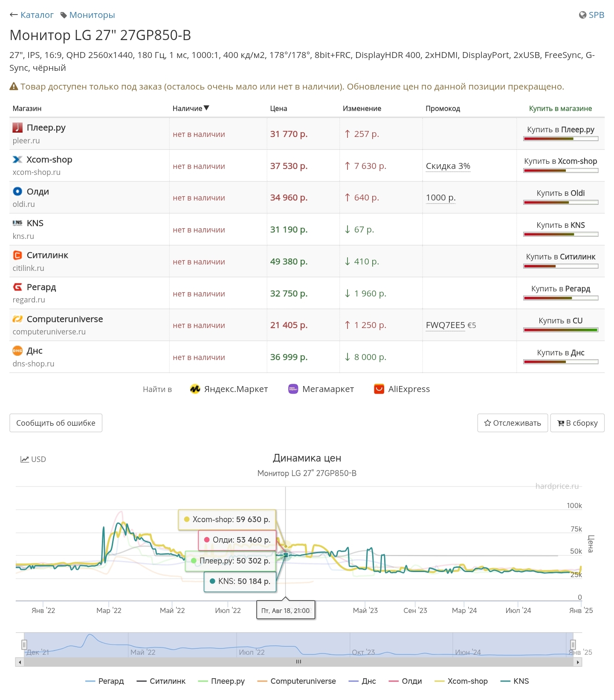Click the Computeruniverse price 21 405 р.

pos(289,325)
